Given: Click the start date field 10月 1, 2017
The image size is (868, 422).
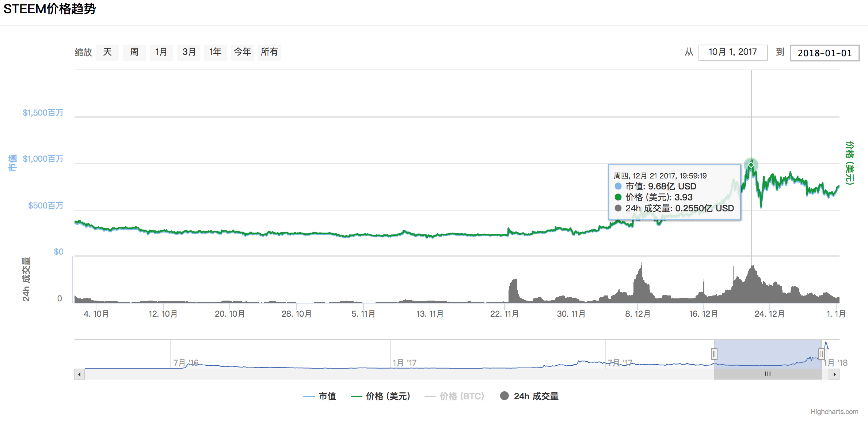Looking at the screenshot, I should pyautogui.click(x=733, y=52).
